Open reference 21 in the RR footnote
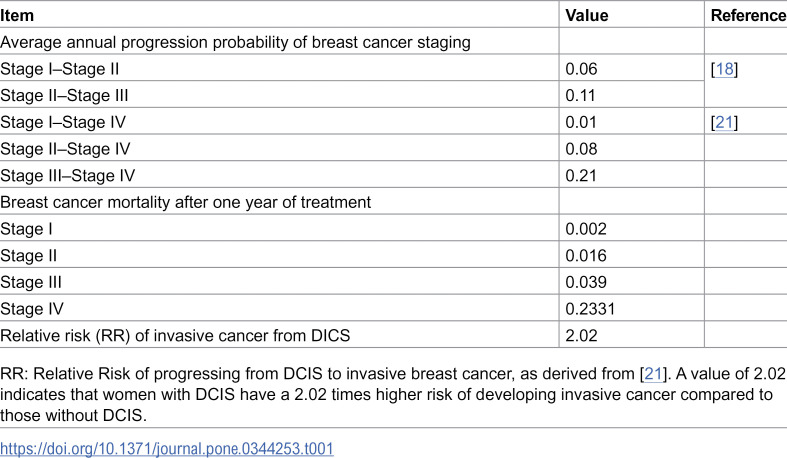The height and width of the screenshot is (458, 787). (653, 374)
